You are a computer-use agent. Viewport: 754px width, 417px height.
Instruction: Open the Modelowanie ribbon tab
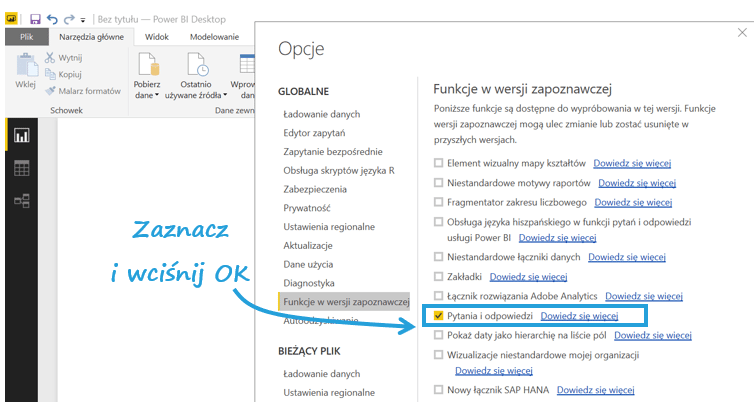coord(214,36)
